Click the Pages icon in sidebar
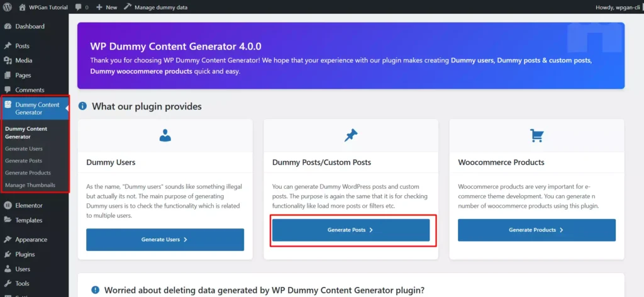This screenshot has width=644, height=297. [8, 75]
